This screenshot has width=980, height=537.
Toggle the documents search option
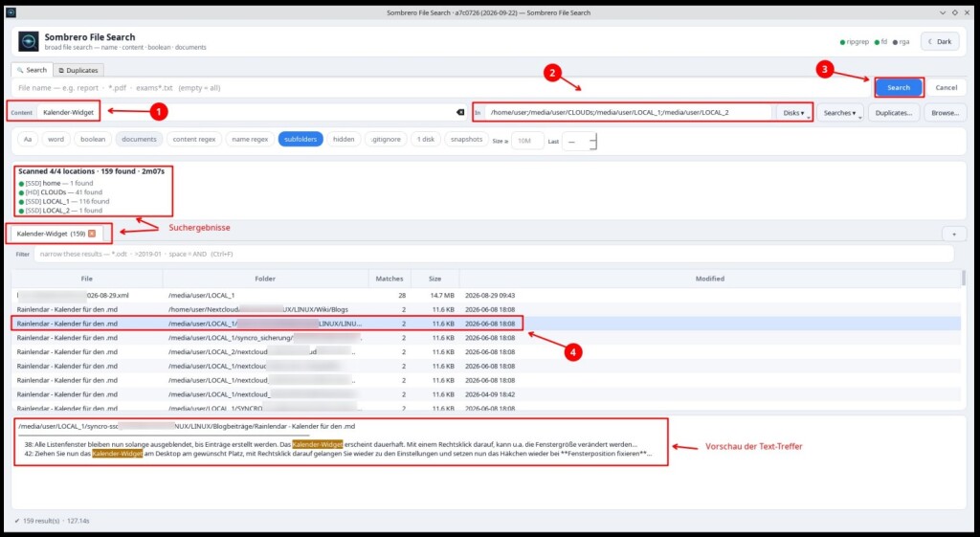coord(139,140)
